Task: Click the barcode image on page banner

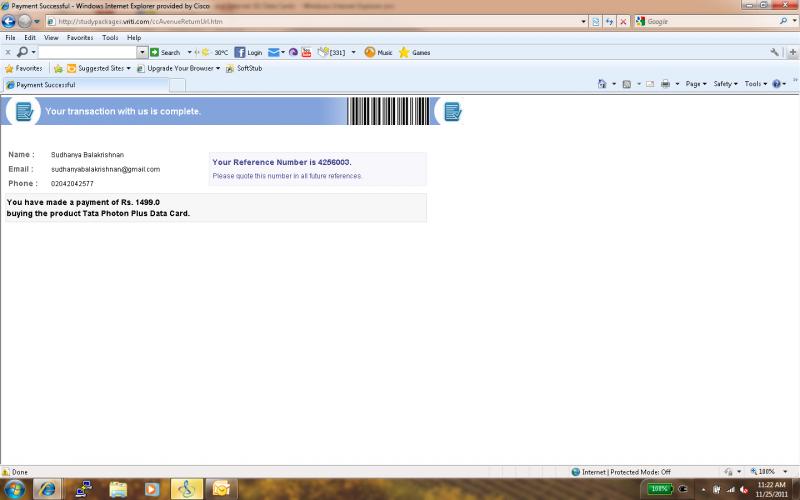Action: pos(389,111)
